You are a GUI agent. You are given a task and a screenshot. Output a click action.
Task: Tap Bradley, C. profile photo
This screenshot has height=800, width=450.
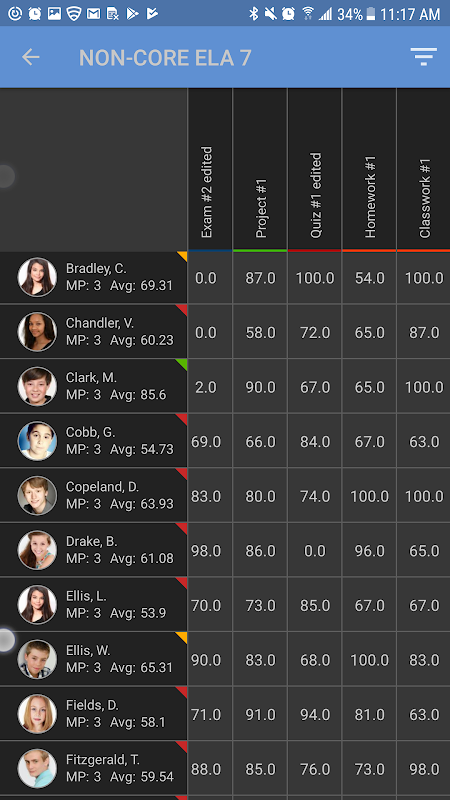tap(37, 277)
